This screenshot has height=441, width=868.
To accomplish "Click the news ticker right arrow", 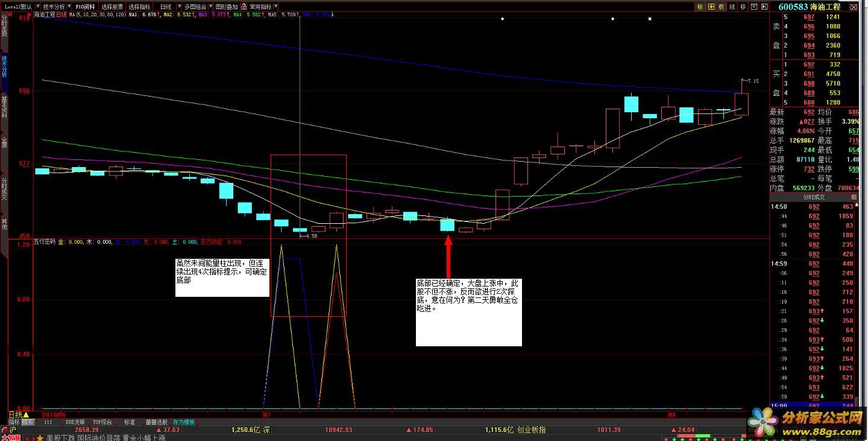I will [x=34, y=438].
